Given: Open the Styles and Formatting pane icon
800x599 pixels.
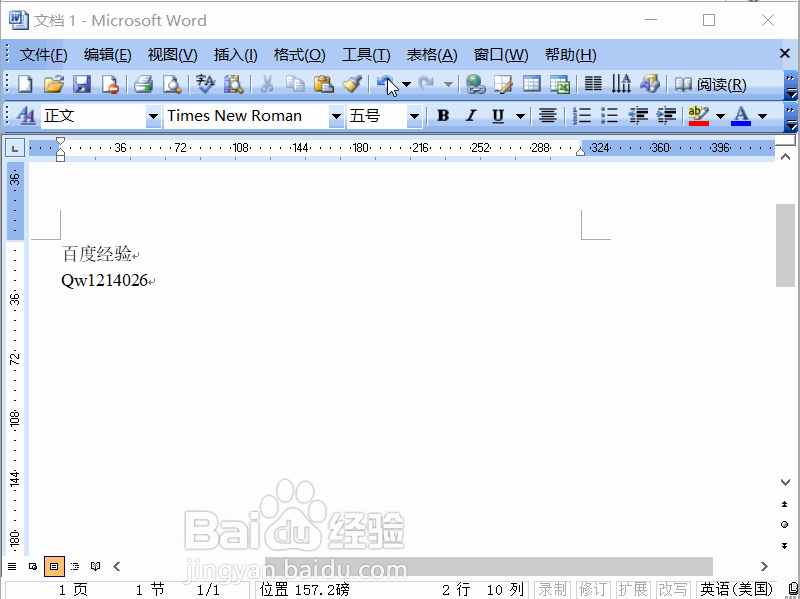Looking at the screenshot, I should click(26, 116).
